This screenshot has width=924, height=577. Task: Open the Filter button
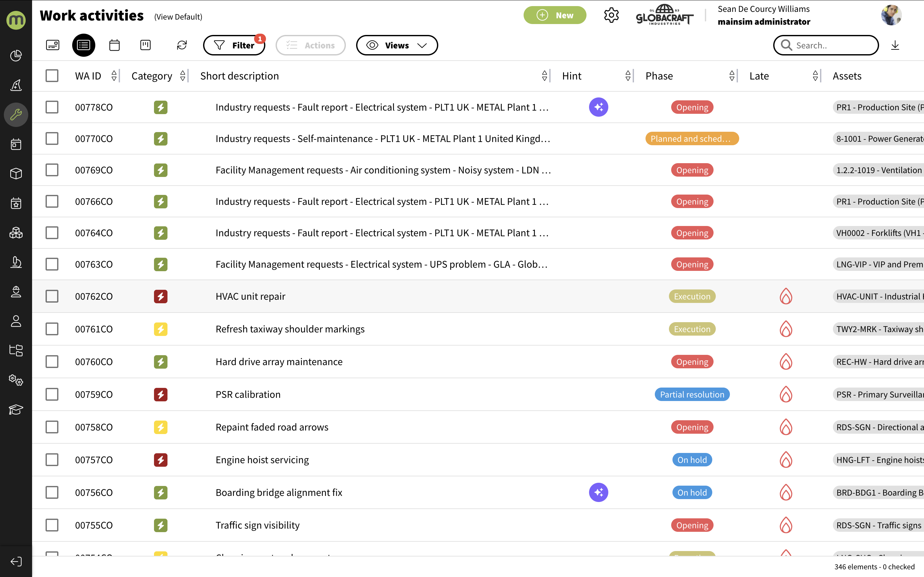(x=234, y=46)
